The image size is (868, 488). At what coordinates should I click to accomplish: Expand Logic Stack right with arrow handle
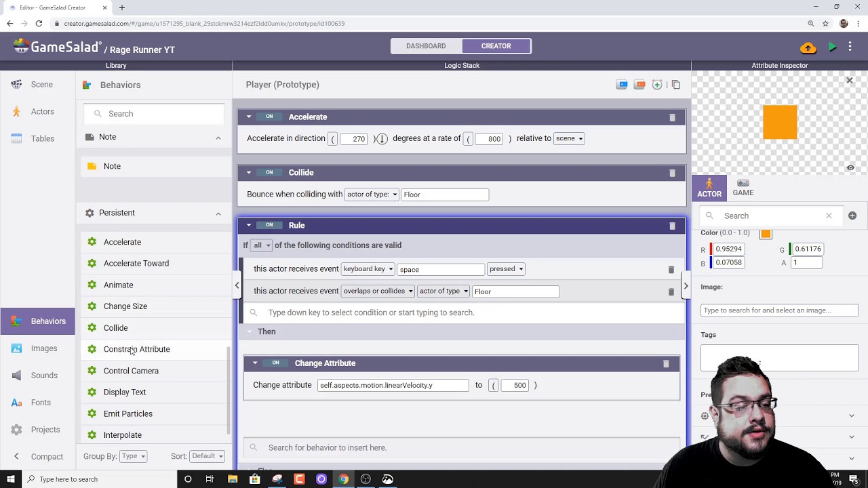[x=686, y=285]
